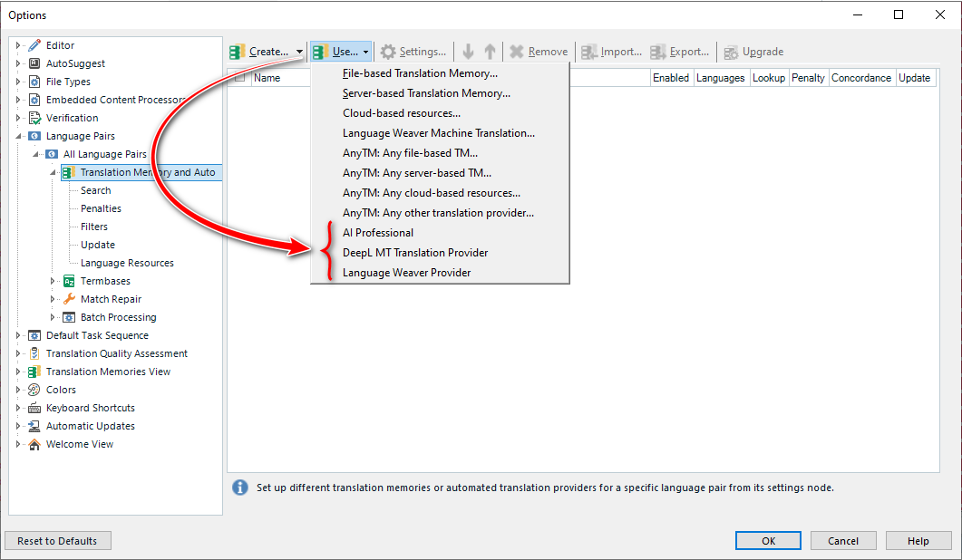
Task: Select Language Resources in the tree
Action: pyautogui.click(x=127, y=263)
